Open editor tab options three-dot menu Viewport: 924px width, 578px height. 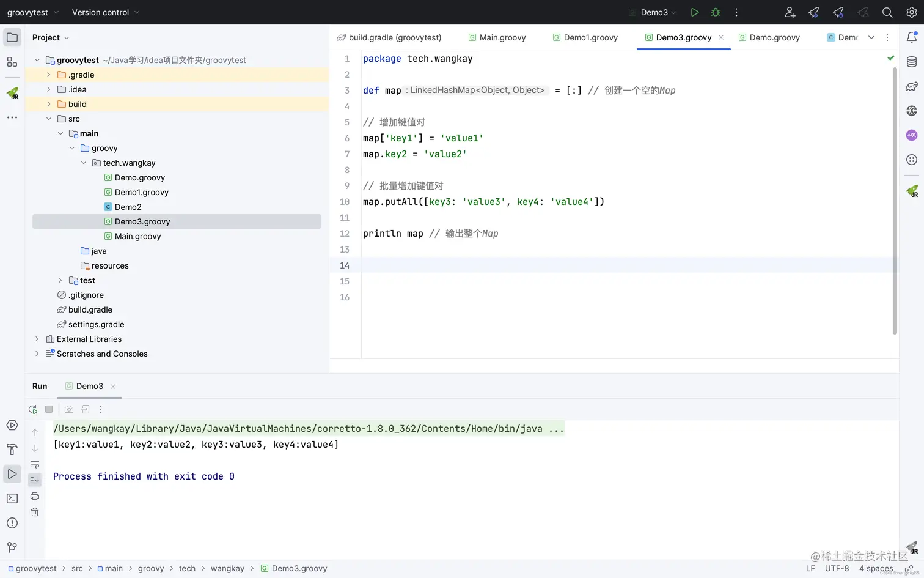(887, 37)
